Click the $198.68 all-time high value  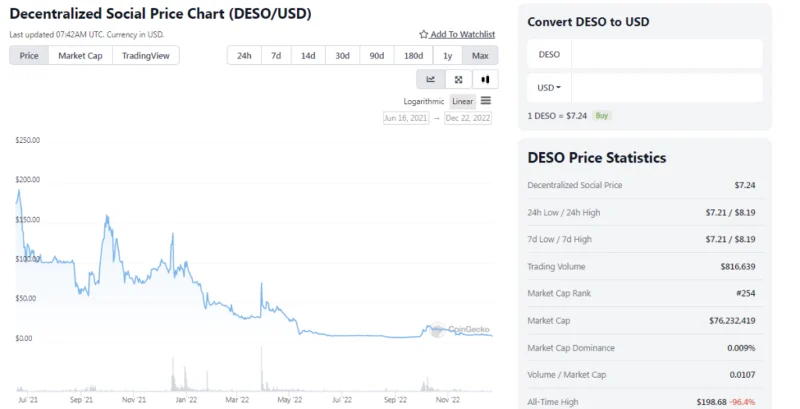tap(711, 402)
